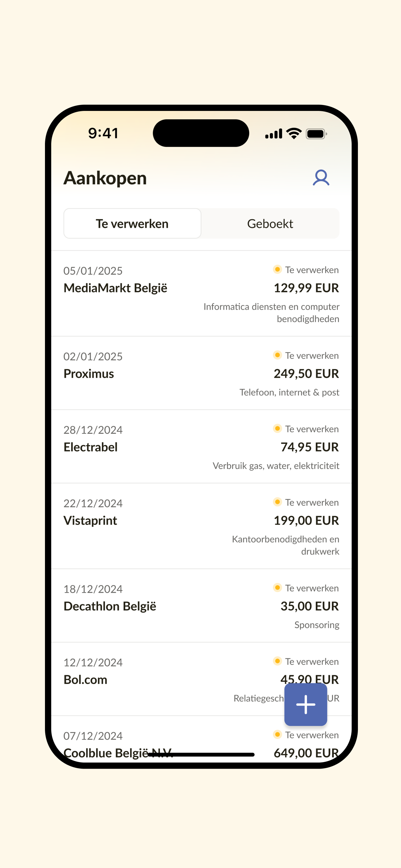
Task: Select the Decathlon België Sponsoring entry
Action: (x=201, y=606)
